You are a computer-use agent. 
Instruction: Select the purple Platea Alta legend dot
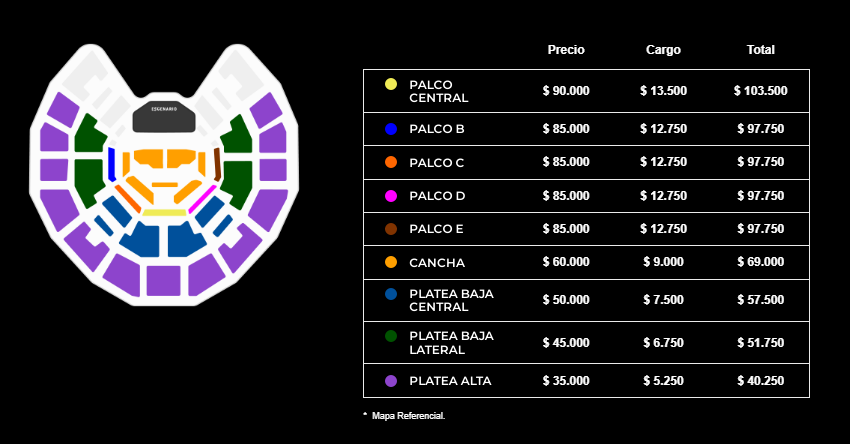click(x=391, y=381)
